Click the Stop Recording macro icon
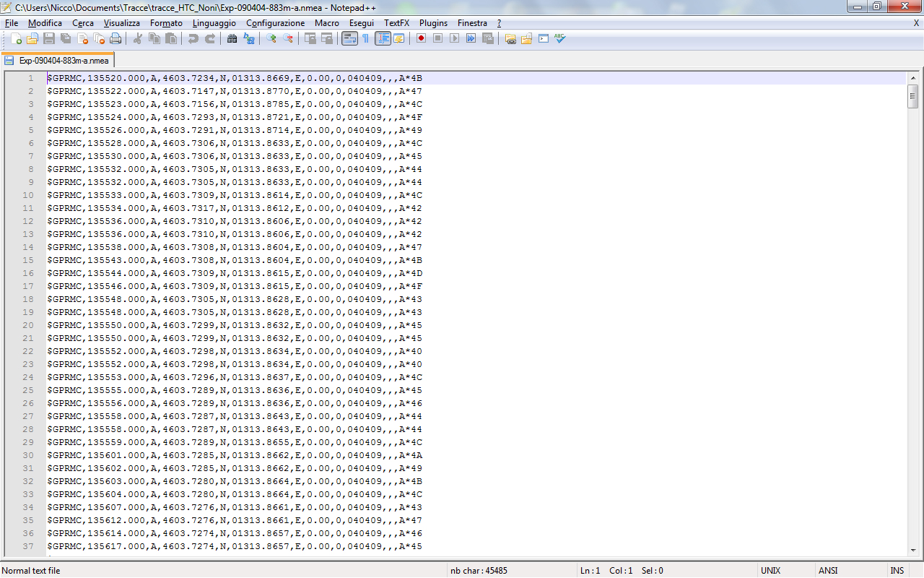Screen dimensions: 924x578 (x=437, y=38)
